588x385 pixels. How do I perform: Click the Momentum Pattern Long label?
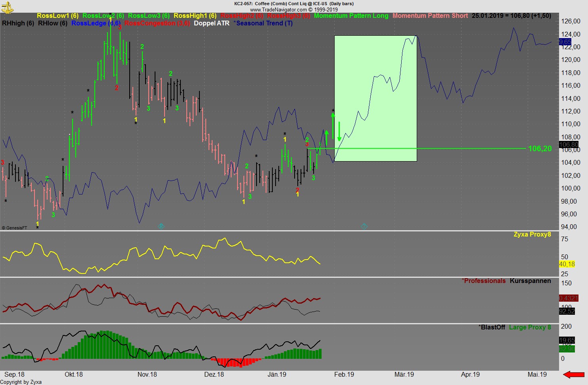point(351,16)
